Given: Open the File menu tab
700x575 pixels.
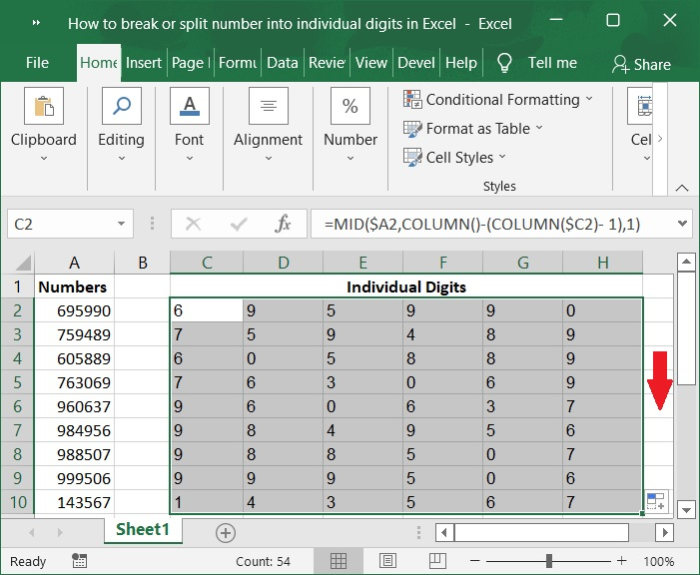Looking at the screenshot, I should 37,62.
